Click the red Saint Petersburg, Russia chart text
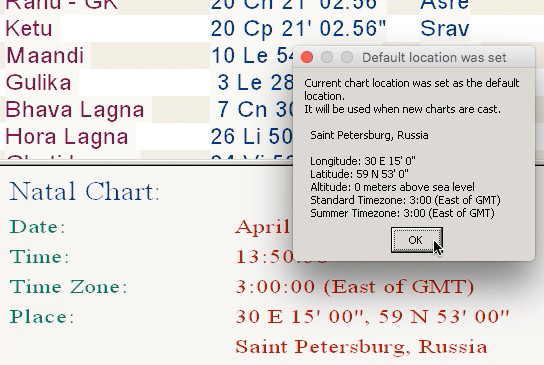The width and height of the screenshot is (544, 365). 361,347
